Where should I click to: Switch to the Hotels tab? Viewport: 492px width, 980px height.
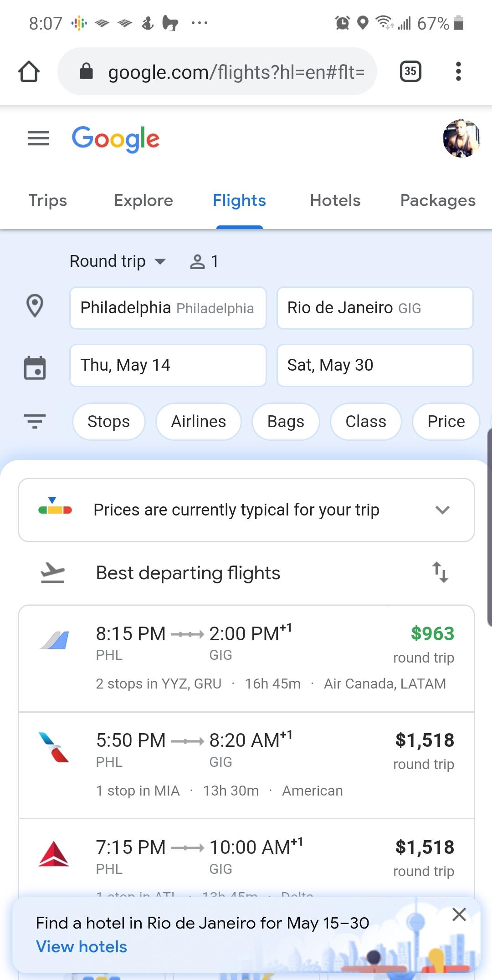tap(335, 200)
